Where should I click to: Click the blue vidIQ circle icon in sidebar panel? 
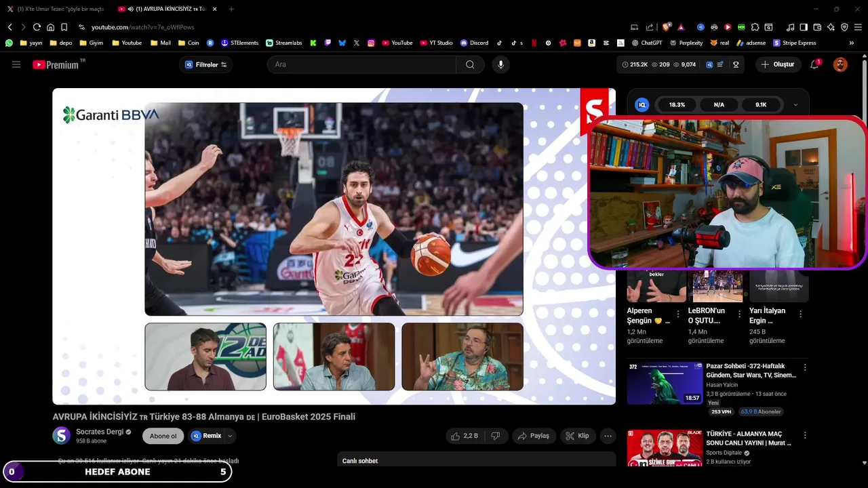tap(642, 105)
